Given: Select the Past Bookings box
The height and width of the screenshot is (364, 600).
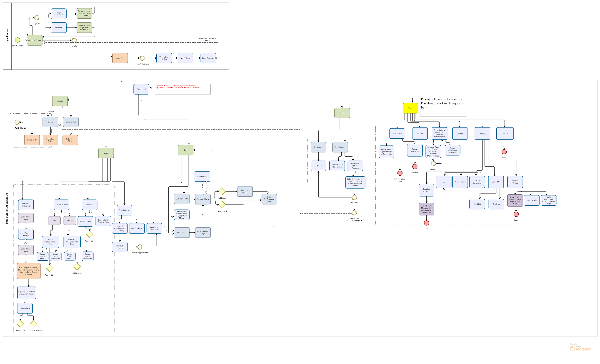Looking at the screenshot, I should [137, 228].
